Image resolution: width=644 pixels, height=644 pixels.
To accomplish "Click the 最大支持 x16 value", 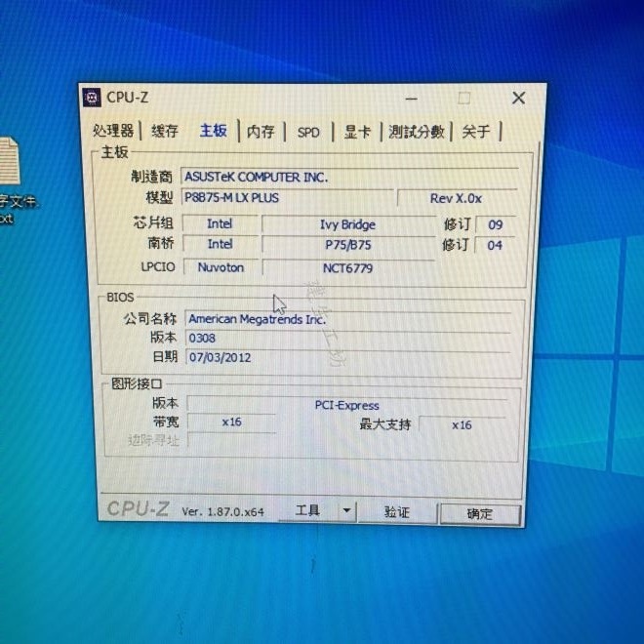I will coord(463,425).
